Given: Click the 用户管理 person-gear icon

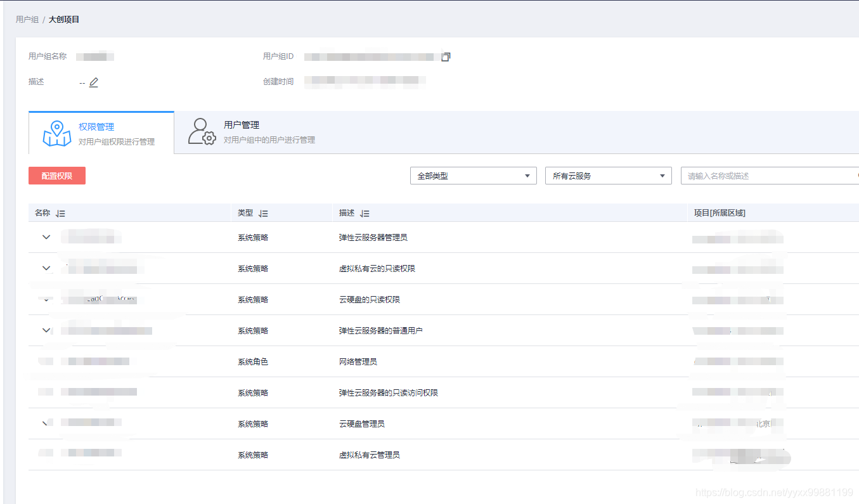Looking at the screenshot, I should tap(202, 132).
